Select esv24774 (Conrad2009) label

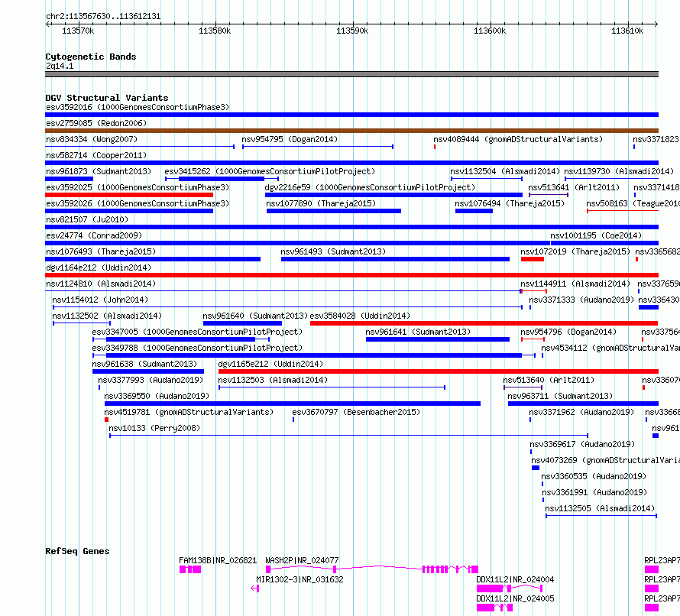pos(94,235)
